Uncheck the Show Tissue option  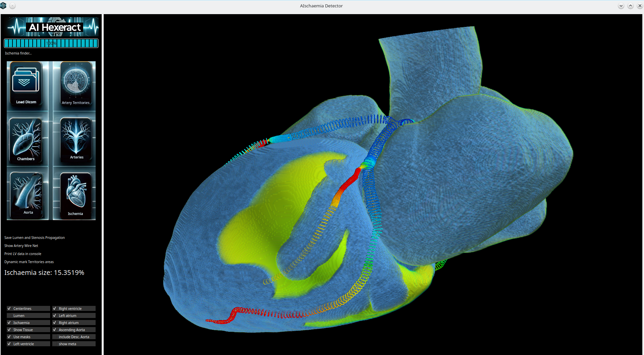pos(28,329)
